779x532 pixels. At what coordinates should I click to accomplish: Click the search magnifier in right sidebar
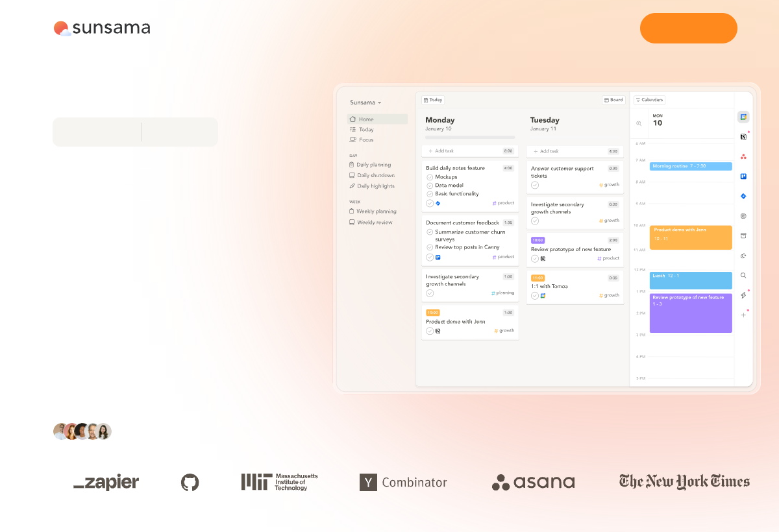pos(743,275)
